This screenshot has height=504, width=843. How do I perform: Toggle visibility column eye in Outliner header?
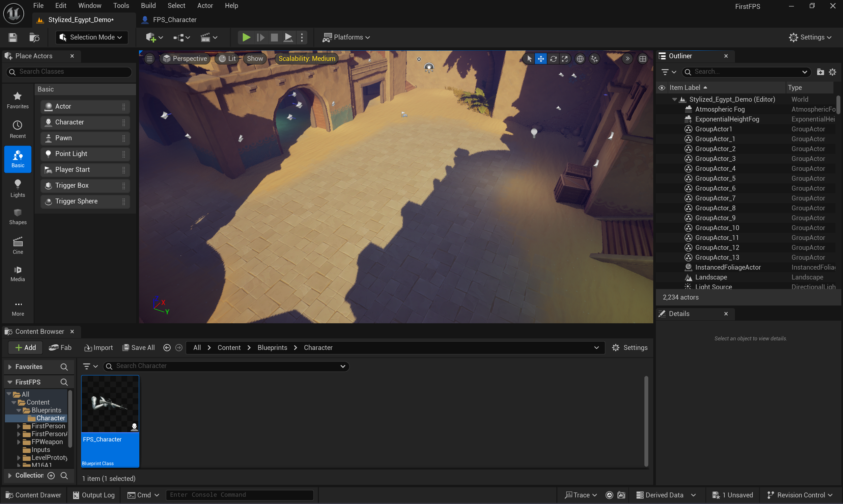click(661, 88)
